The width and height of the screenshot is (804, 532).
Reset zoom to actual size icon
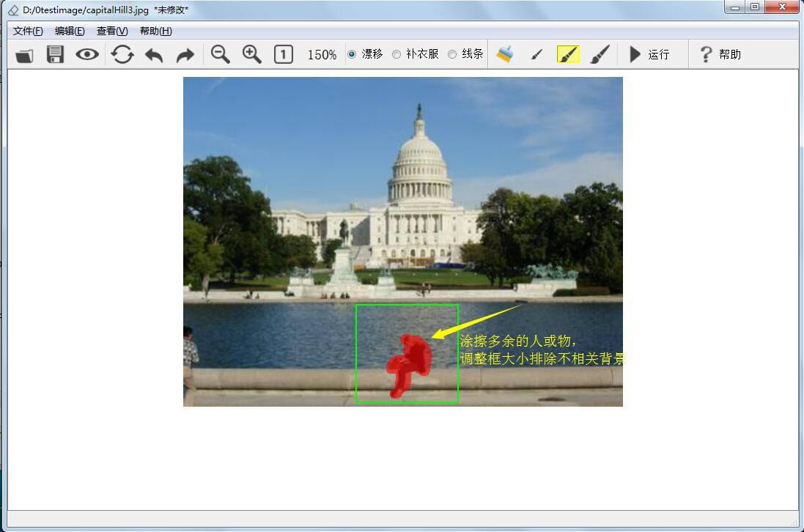tap(284, 54)
